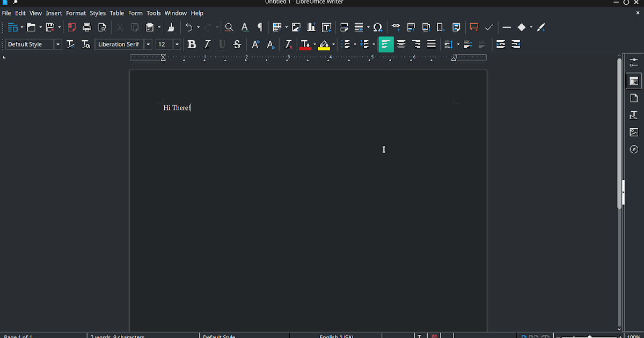Insert a chart

(x=311, y=27)
